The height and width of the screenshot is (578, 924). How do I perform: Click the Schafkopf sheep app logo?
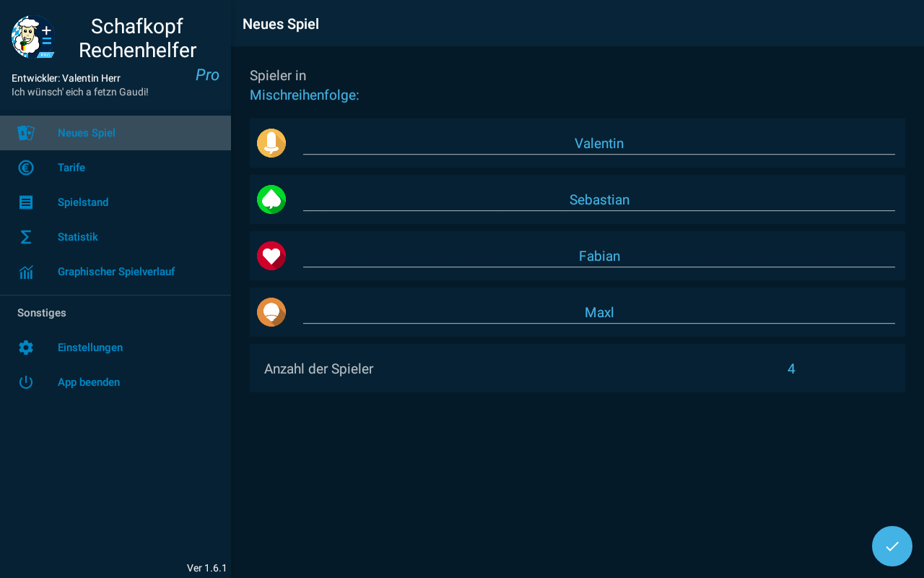pyautogui.click(x=33, y=37)
